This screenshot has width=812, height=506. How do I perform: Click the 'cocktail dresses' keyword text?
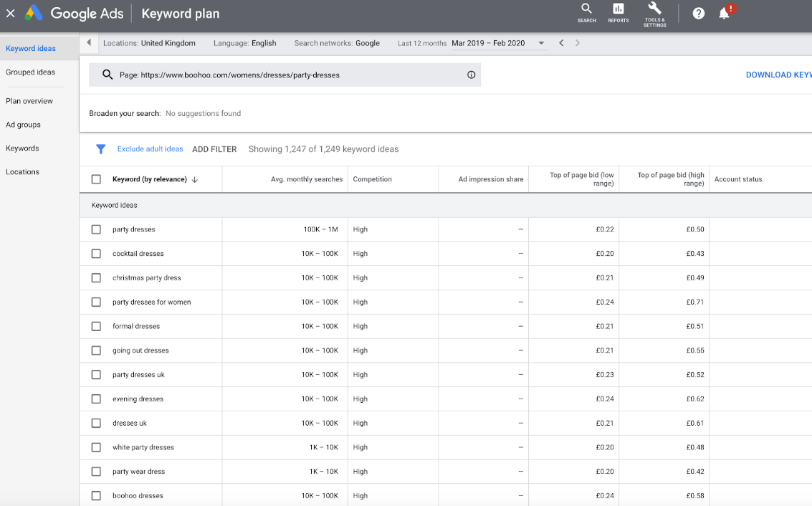138,254
